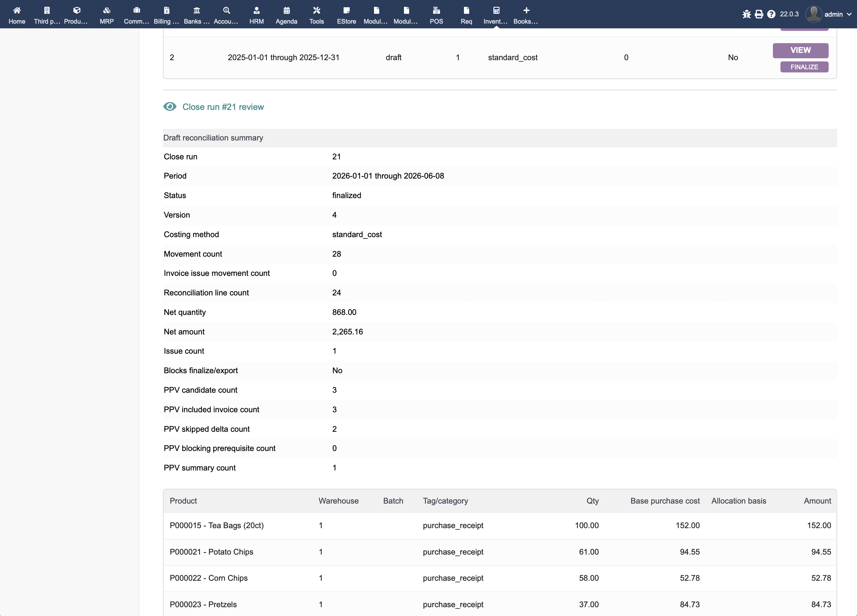Open the Products cube icon
The width and height of the screenshot is (857, 616).
[77, 10]
